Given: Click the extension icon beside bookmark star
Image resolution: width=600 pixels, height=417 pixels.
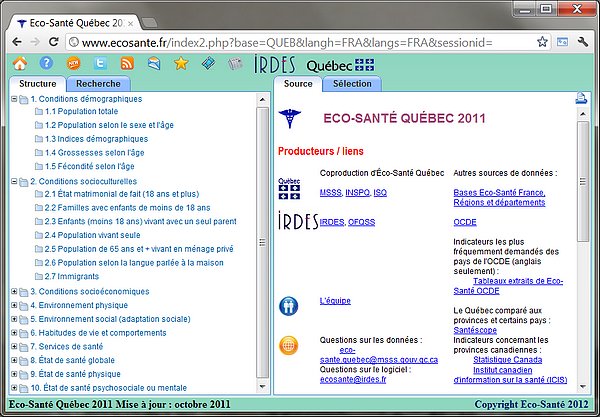Looking at the screenshot, I should click(562, 42).
